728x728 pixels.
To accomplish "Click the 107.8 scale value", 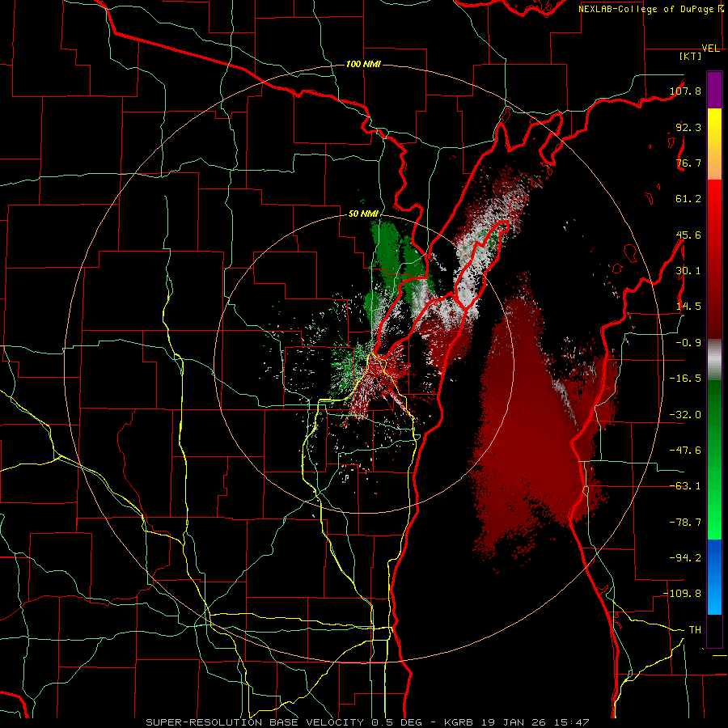I will tap(685, 91).
